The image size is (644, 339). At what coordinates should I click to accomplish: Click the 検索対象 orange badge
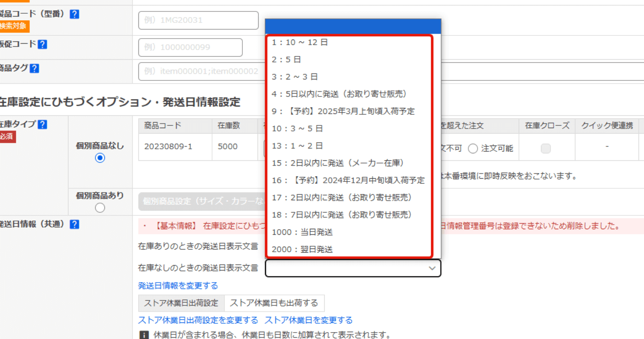click(14, 26)
